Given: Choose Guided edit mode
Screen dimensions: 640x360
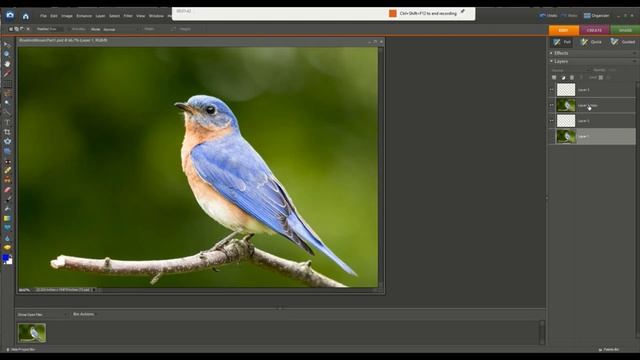Looking at the screenshot, I should tap(623, 42).
